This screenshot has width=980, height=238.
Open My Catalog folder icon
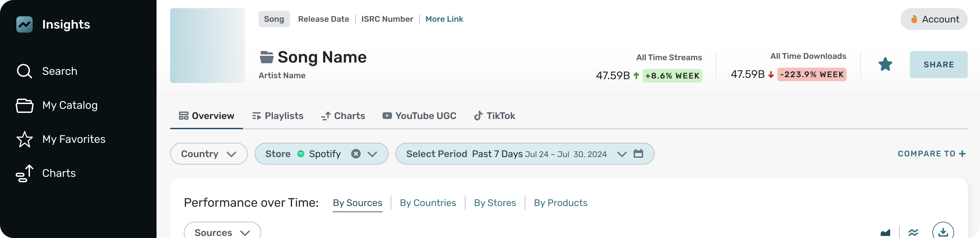[x=24, y=105]
